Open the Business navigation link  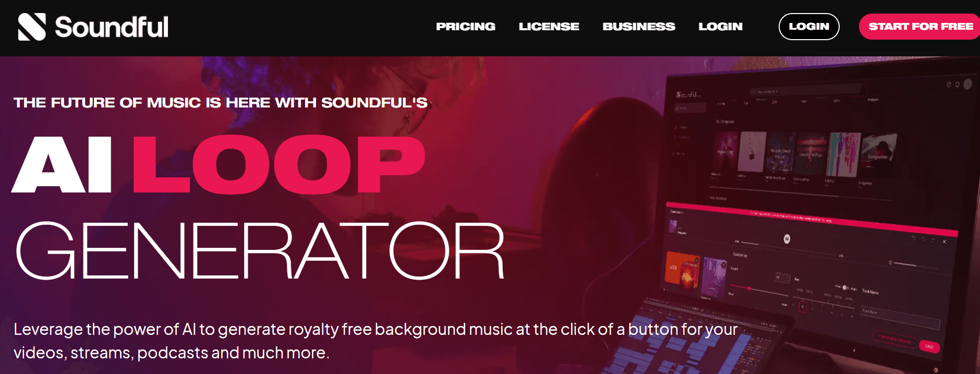639,27
